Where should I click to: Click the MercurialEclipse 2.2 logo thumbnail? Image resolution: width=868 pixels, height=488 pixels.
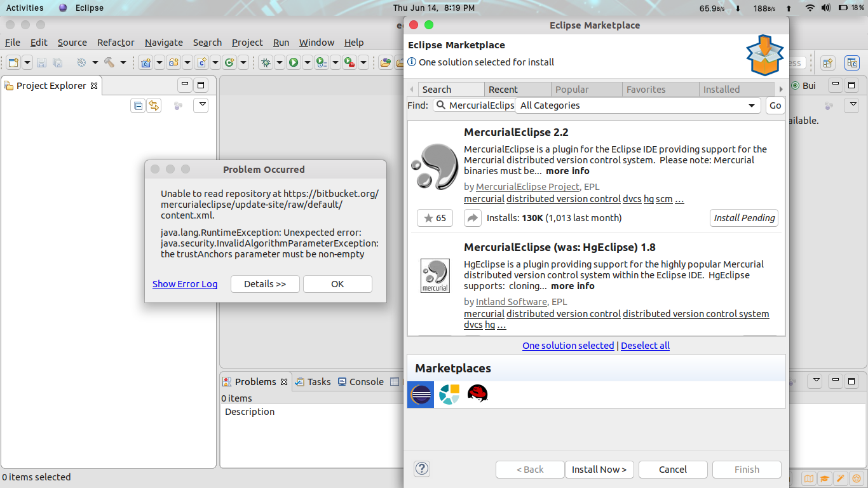[435, 166]
